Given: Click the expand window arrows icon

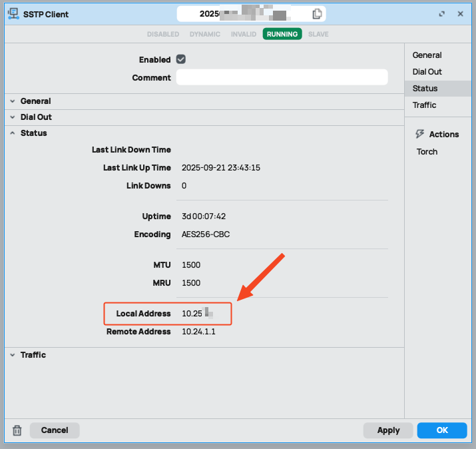Looking at the screenshot, I should [442, 14].
